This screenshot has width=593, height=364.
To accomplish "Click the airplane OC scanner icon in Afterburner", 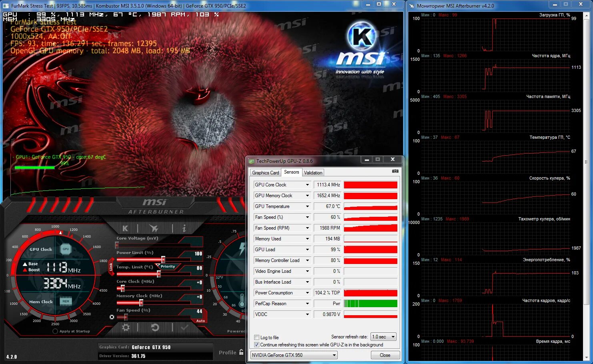I will point(154,228).
